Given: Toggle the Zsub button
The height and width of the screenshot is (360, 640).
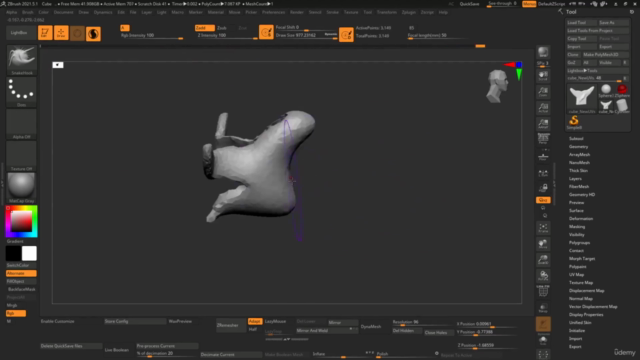Looking at the screenshot, I should (x=222, y=28).
